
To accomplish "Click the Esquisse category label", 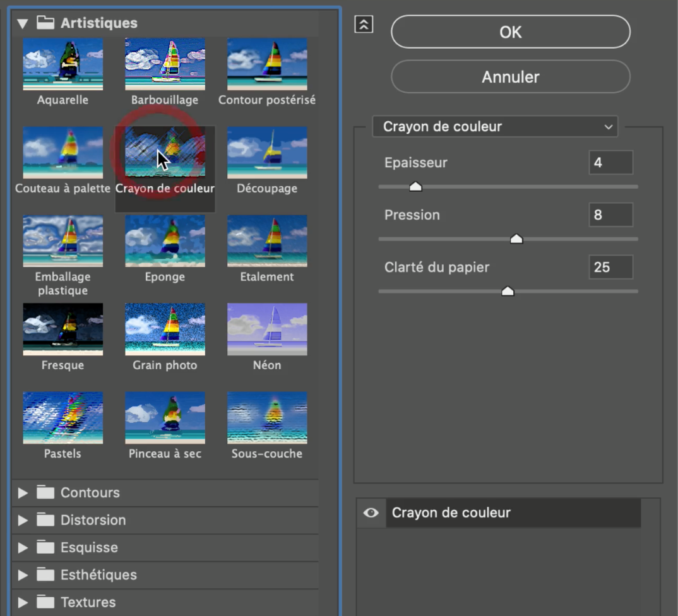I will point(89,547).
